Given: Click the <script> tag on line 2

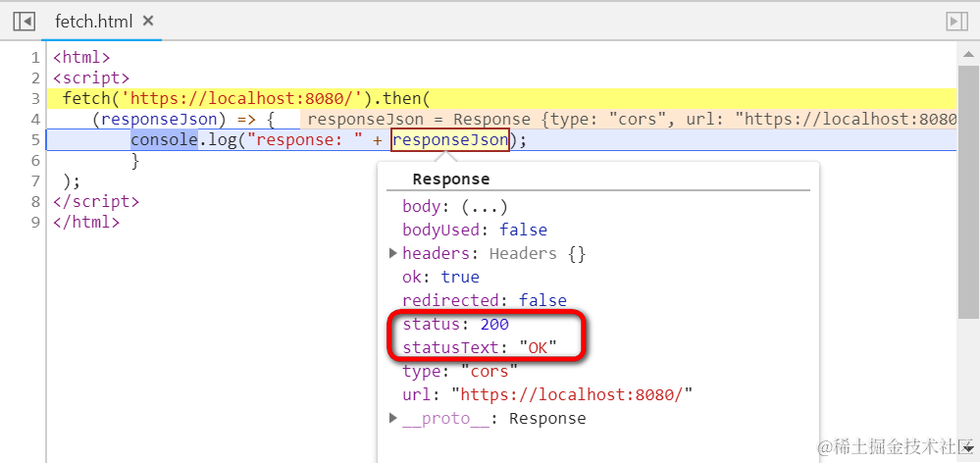Looking at the screenshot, I should [91, 78].
